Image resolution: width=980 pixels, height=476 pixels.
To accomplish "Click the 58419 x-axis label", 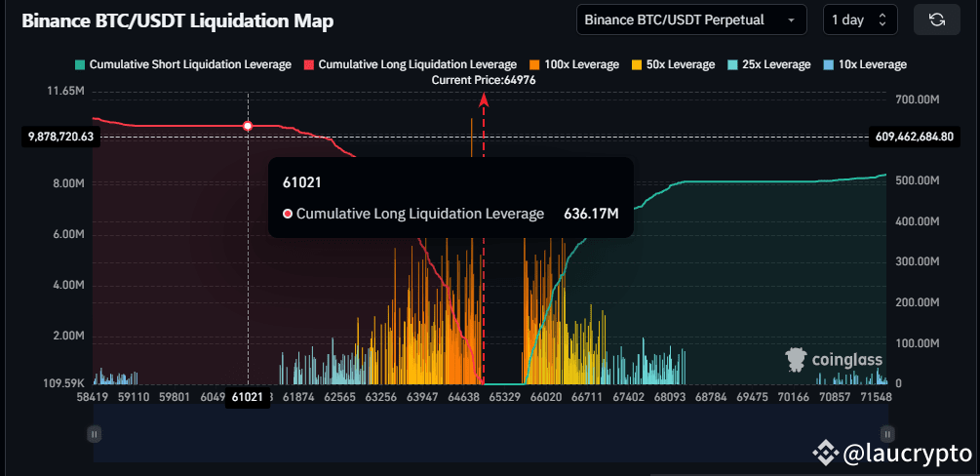I will (x=93, y=397).
